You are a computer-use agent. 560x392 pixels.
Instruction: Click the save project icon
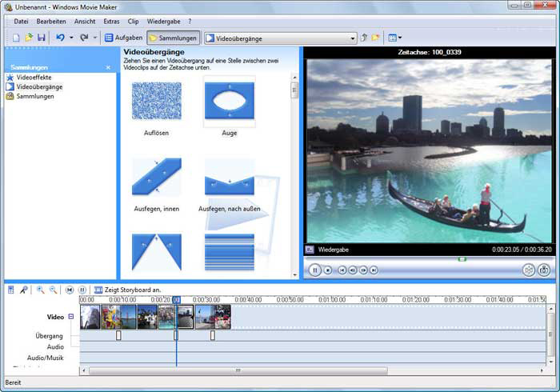pyautogui.click(x=42, y=38)
